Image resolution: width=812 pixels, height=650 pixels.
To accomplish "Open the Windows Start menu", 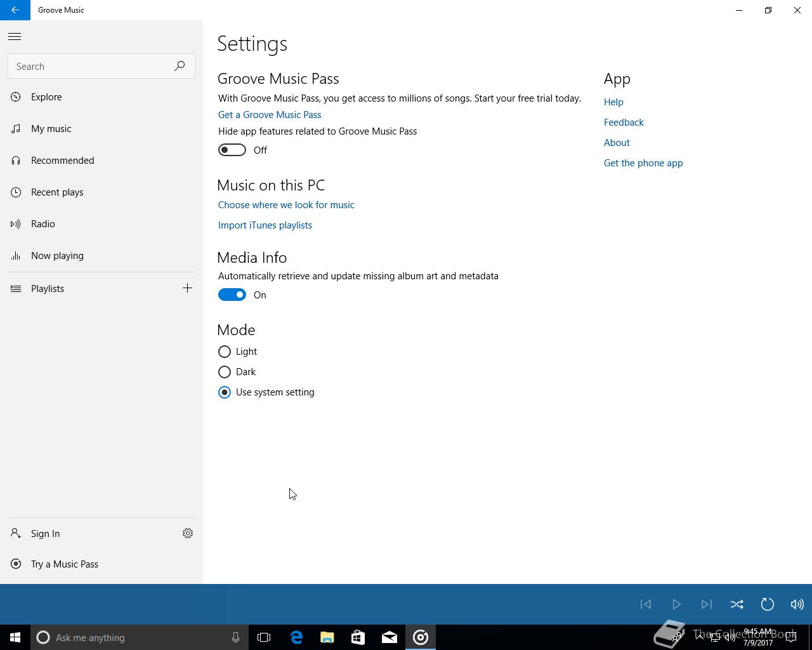I will 15,637.
